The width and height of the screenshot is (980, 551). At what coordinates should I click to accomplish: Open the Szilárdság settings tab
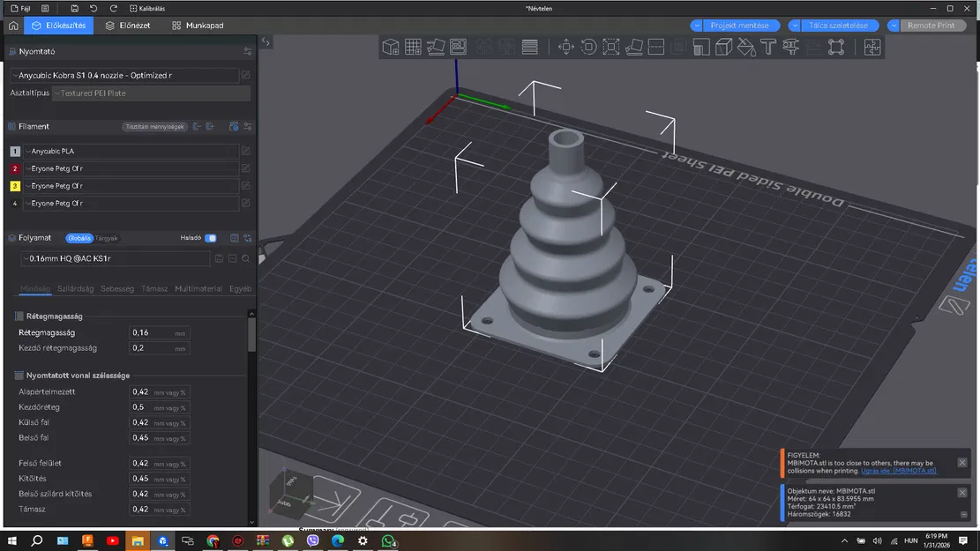[x=76, y=288]
